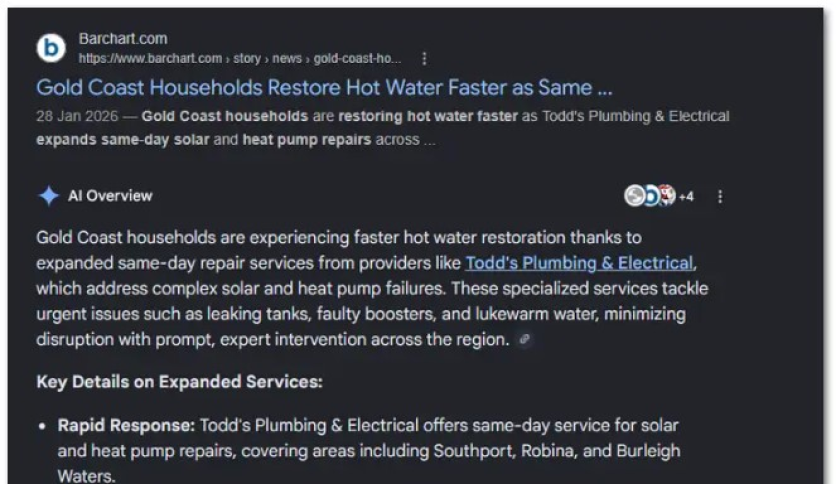Follow the Todd's Plumbing & Electrical link
Viewport: 836px width, 484px height.
pyautogui.click(x=579, y=263)
